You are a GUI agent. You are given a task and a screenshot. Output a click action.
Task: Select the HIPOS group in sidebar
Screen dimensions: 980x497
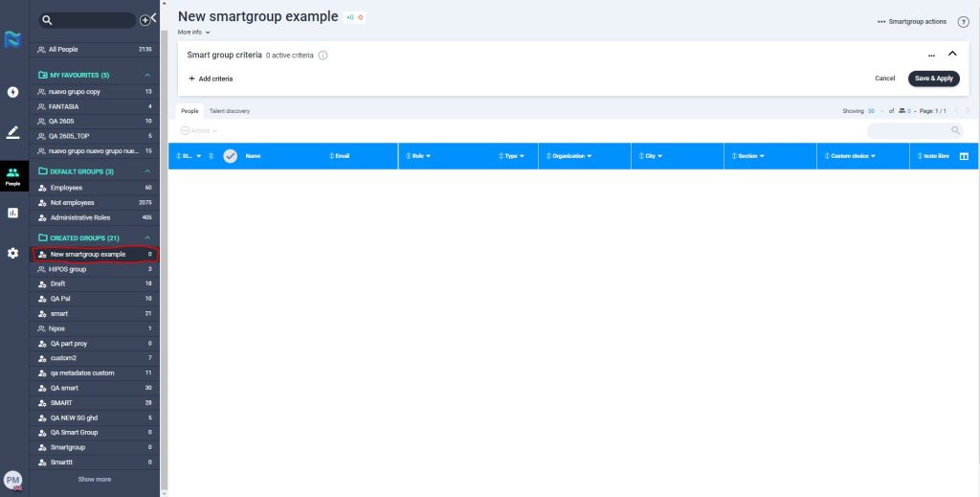[x=68, y=269]
